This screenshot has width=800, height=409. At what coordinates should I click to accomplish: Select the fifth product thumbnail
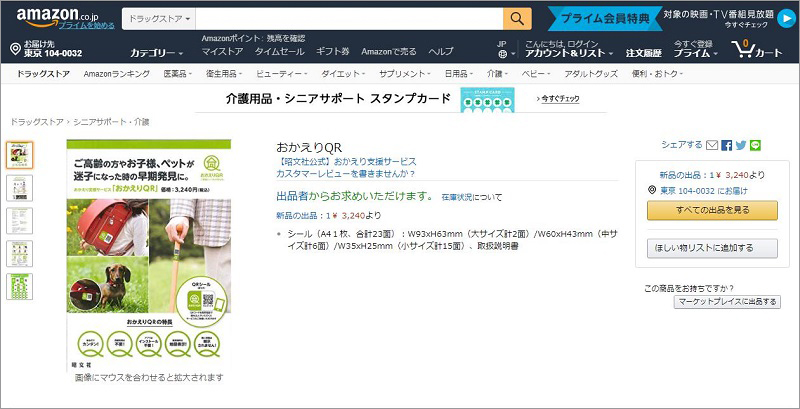tap(19, 287)
